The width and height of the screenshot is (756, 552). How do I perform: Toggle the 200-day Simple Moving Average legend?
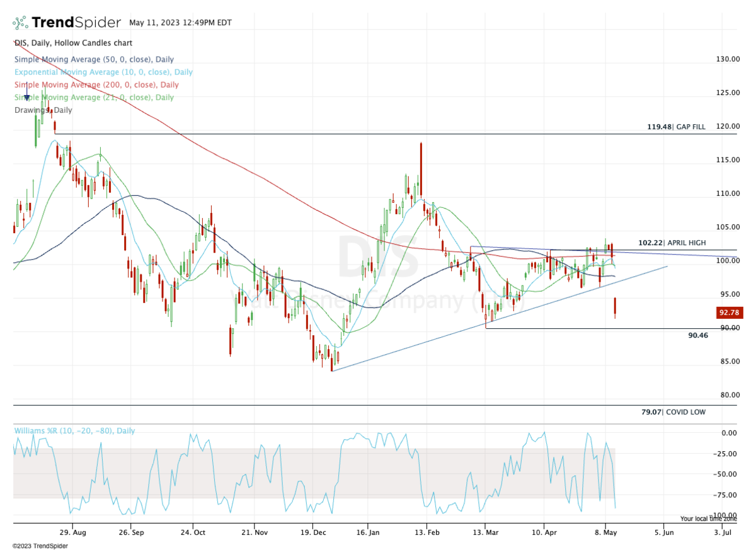(x=96, y=84)
